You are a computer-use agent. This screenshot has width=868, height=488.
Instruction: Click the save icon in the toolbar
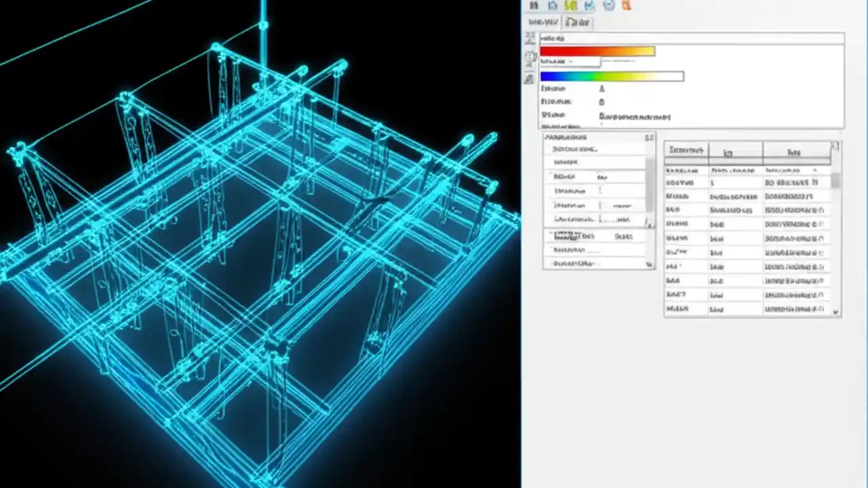click(534, 5)
